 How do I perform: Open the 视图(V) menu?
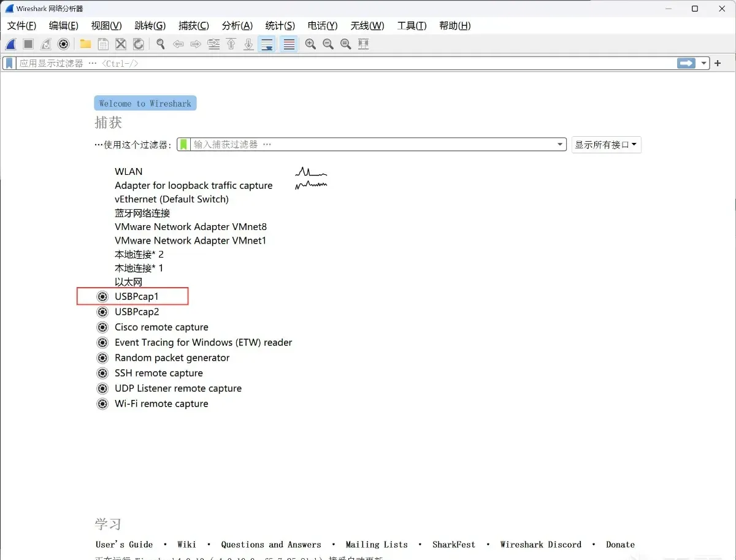point(106,26)
